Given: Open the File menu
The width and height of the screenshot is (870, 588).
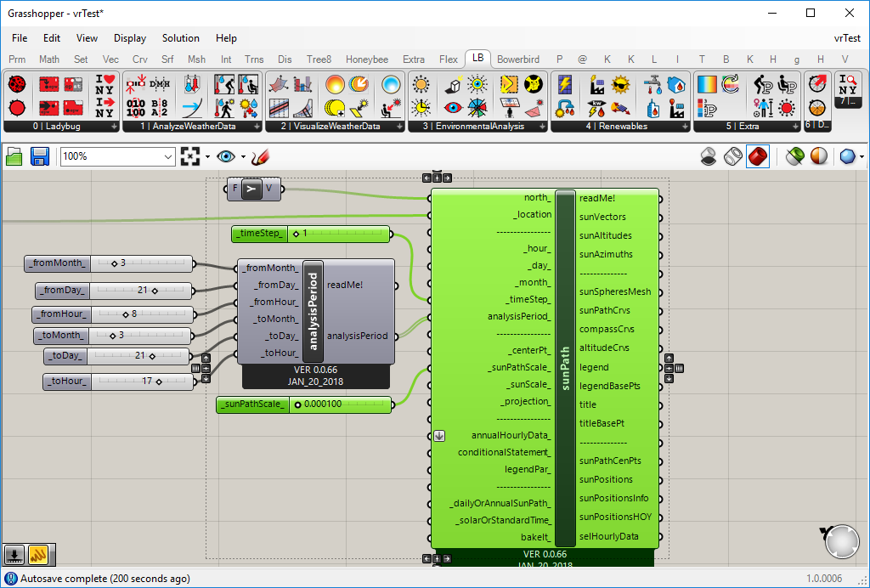Looking at the screenshot, I should pyautogui.click(x=20, y=38).
